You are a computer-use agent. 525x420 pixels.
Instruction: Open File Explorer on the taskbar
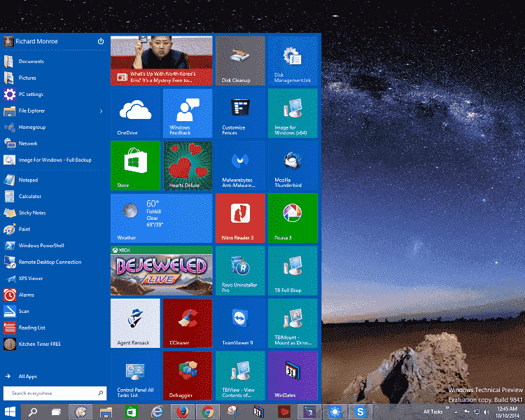tap(106, 412)
